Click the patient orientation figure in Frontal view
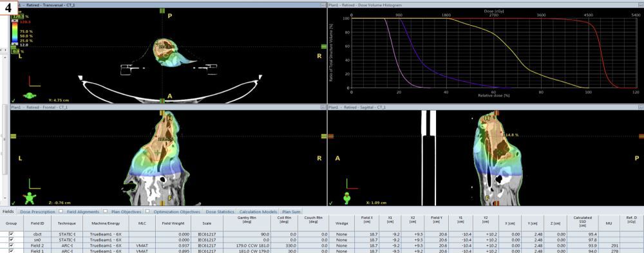644x253 pixels. [30, 198]
